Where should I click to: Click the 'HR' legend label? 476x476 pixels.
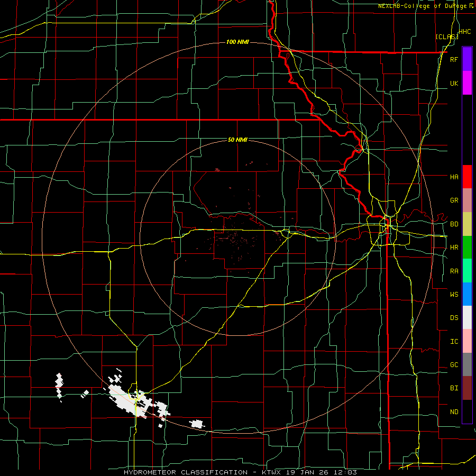pos(454,248)
